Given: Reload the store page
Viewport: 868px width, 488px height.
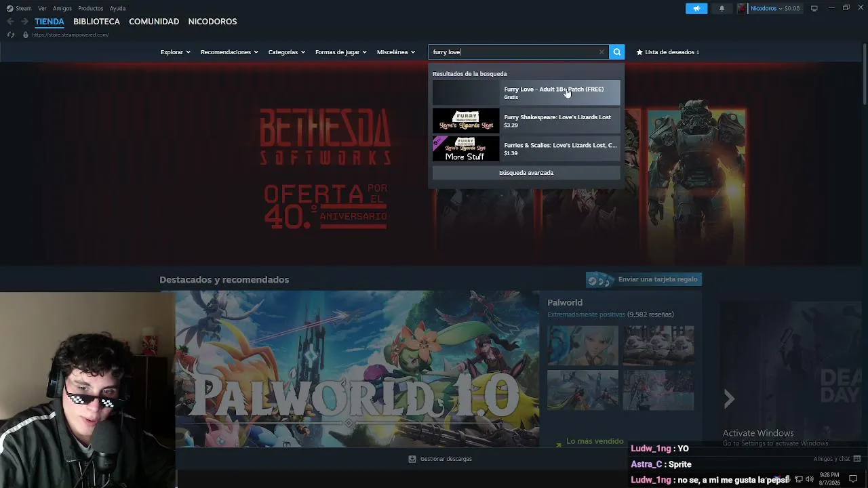Looking at the screenshot, I should point(11,35).
